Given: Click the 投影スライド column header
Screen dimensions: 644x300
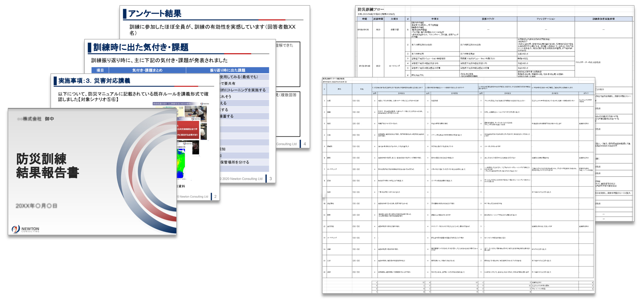Looking at the screenshot, I should coord(488,19).
